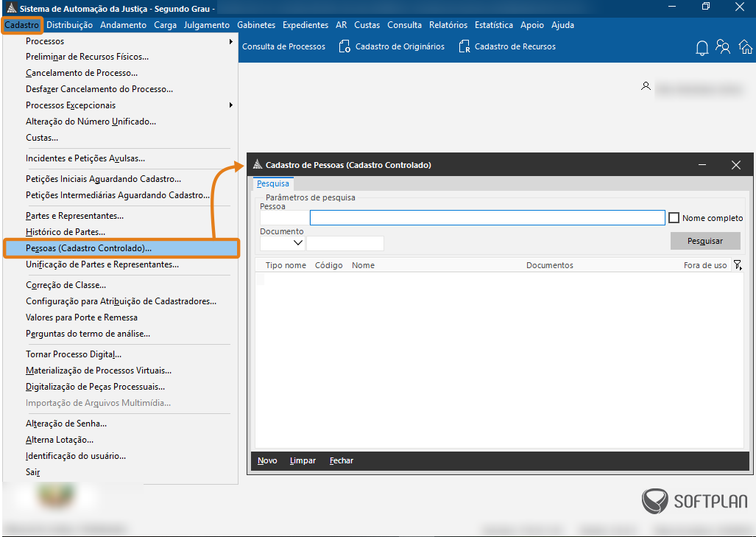The height and width of the screenshot is (537, 756).
Task: Click the Documento number input field
Action: click(x=345, y=243)
